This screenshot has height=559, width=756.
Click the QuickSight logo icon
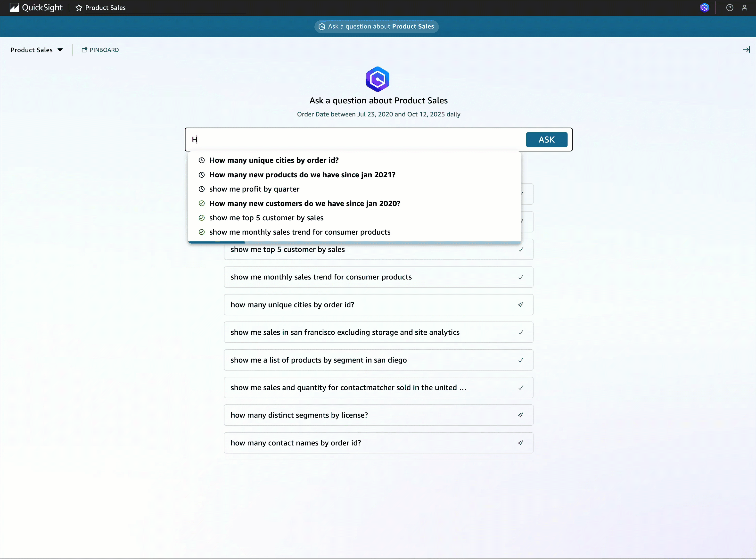click(14, 8)
